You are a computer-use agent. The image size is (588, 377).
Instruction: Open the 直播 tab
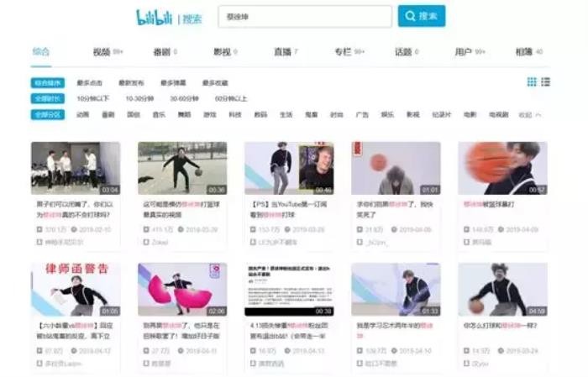(282, 52)
